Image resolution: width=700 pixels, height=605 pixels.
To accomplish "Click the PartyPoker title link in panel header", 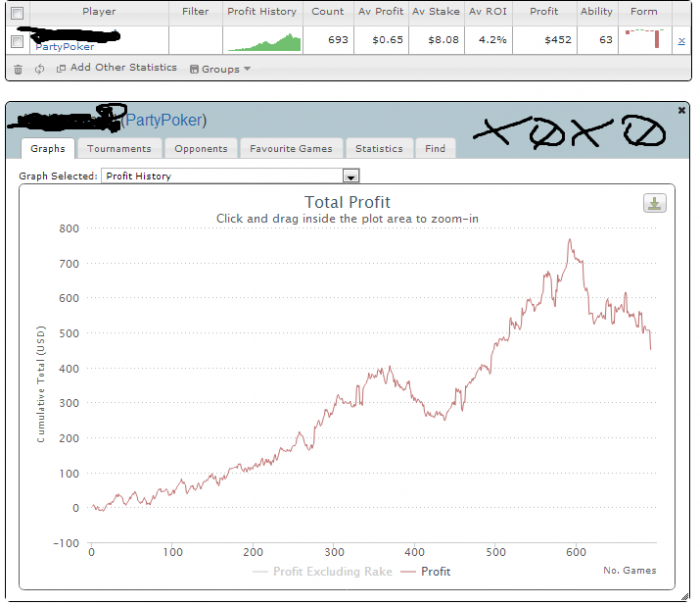I will (x=166, y=120).
